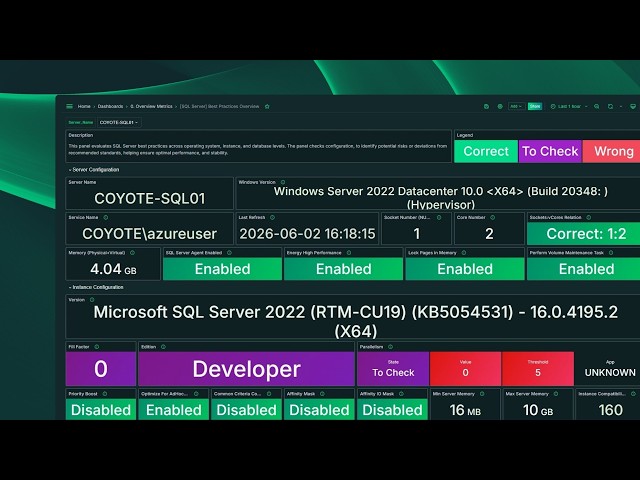Click the Parallelism Threshold 5 cell
The height and width of the screenshot is (480, 640).
click(538, 369)
